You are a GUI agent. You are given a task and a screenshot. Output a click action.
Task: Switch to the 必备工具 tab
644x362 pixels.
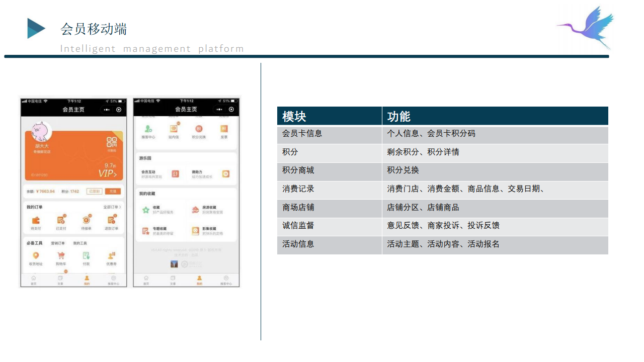35,243
